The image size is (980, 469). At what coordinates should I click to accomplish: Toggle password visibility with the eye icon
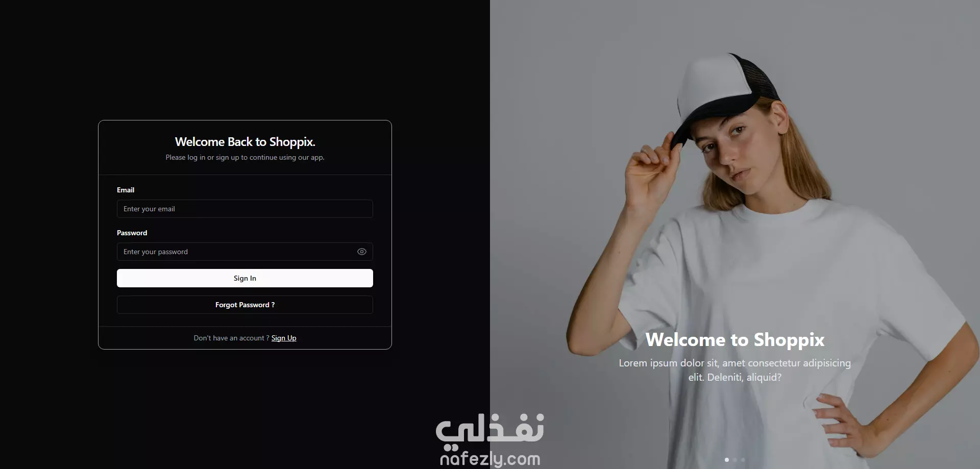362,252
